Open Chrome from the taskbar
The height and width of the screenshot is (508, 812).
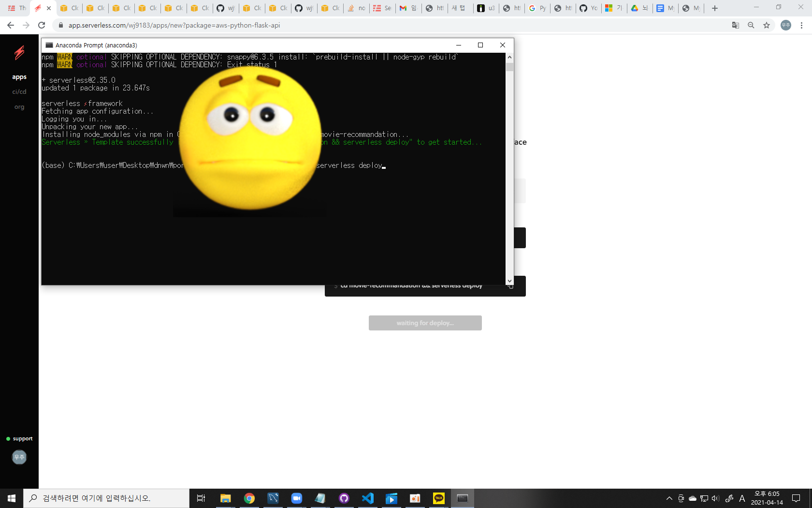point(249,498)
